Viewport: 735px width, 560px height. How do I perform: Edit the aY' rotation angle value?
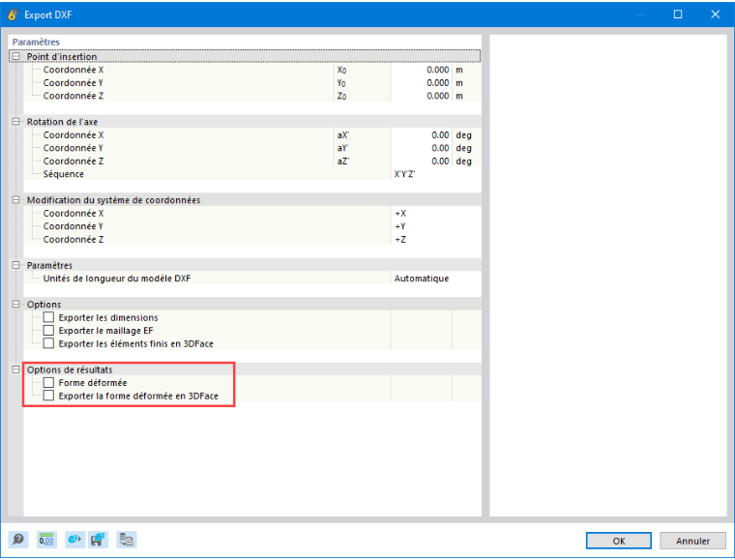coord(421,148)
